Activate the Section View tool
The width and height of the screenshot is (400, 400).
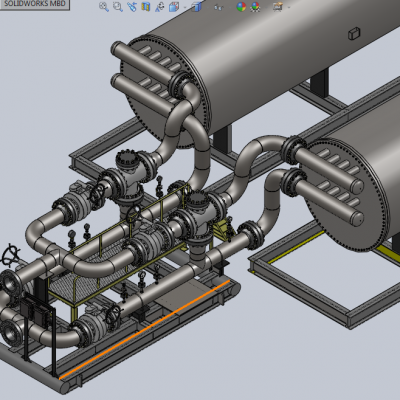[x=146, y=7]
